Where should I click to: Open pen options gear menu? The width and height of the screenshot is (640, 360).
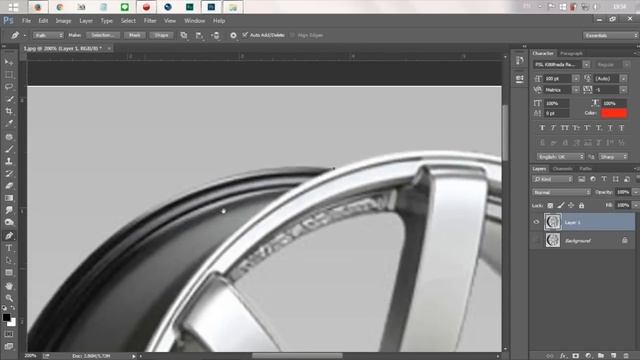(233, 36)
